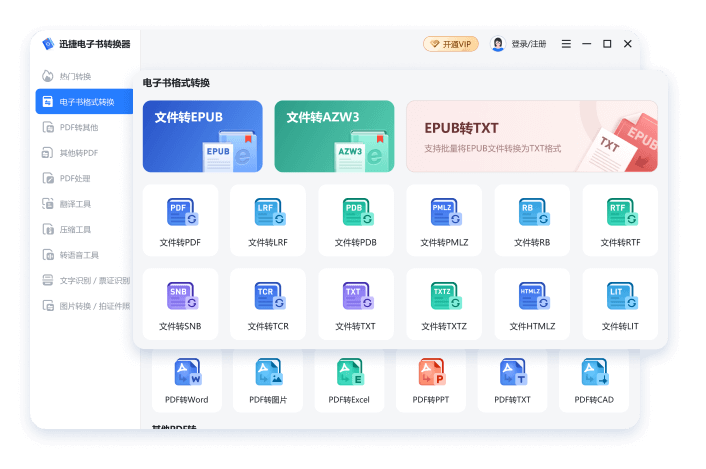Click the 登录/注册 link

529,44
